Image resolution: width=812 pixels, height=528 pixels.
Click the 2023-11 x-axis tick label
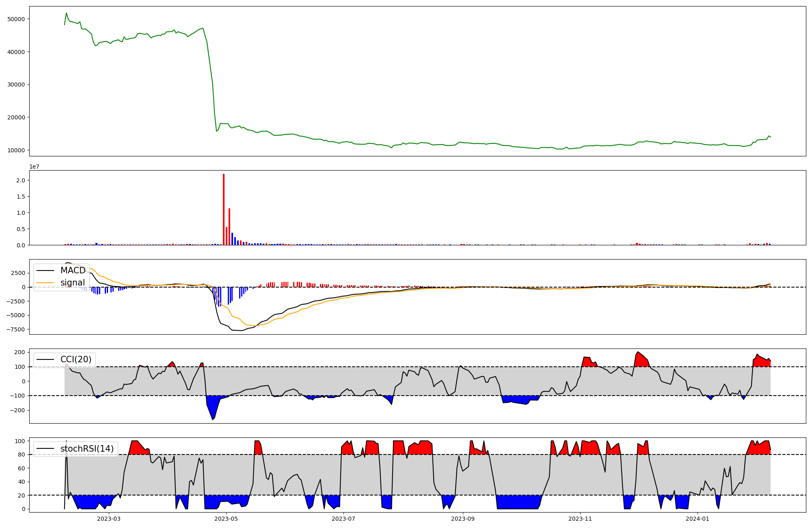(580, 519)
